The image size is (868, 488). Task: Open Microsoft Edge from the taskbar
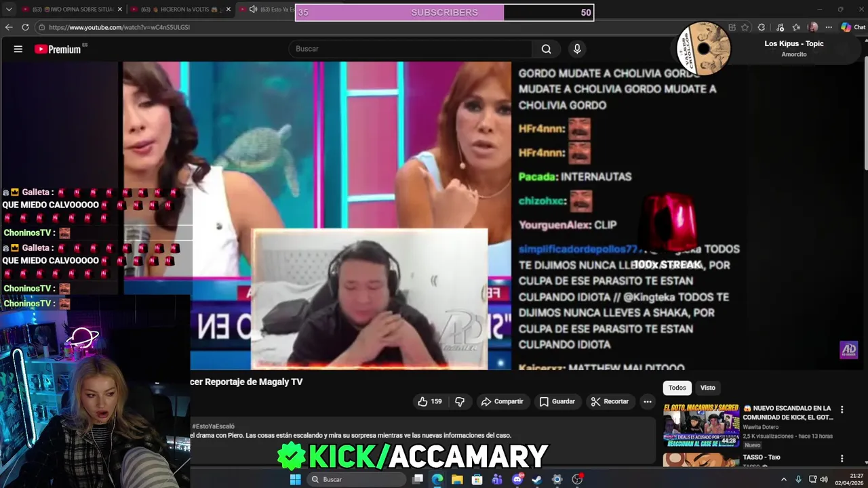coord(437,479)
